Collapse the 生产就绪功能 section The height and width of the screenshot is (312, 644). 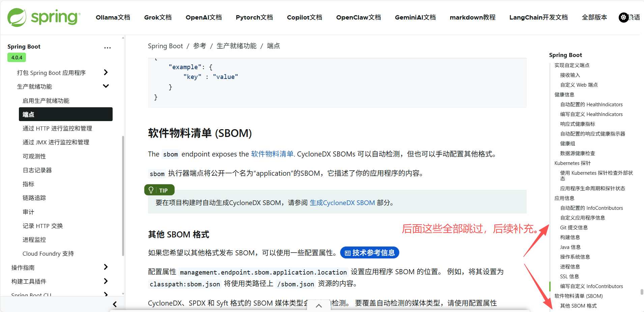pyautogui.click(x=106, y=86)
